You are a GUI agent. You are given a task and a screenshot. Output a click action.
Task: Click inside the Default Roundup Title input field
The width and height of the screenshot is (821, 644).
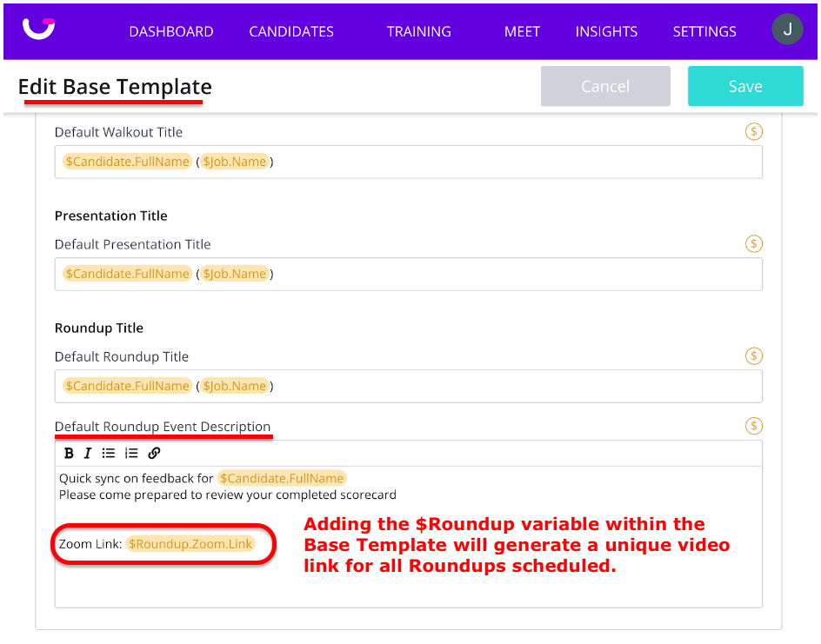point(409,385)
